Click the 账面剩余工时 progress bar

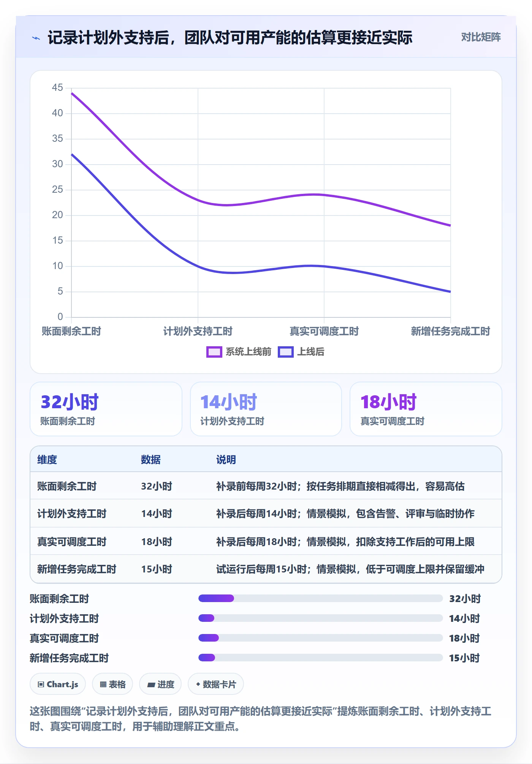click(320, 599)
